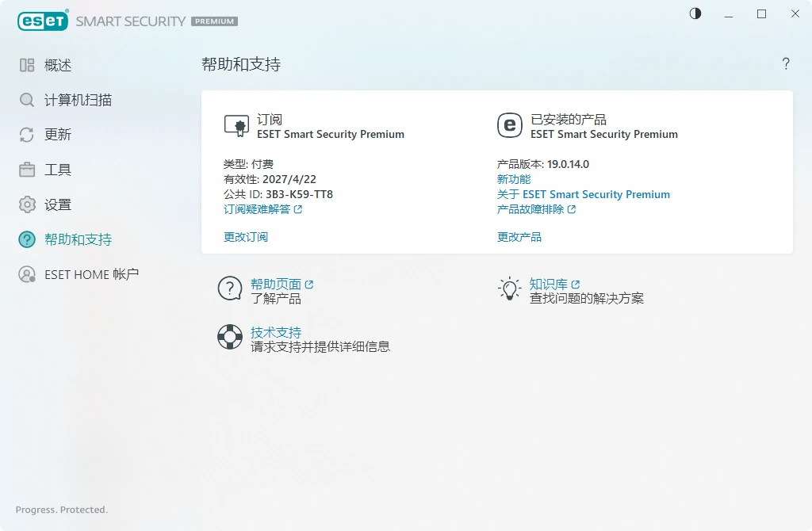Click the 知识库 lightbulb icon
Viewport: 812px width, 531px height.
(x=508, y=288)
